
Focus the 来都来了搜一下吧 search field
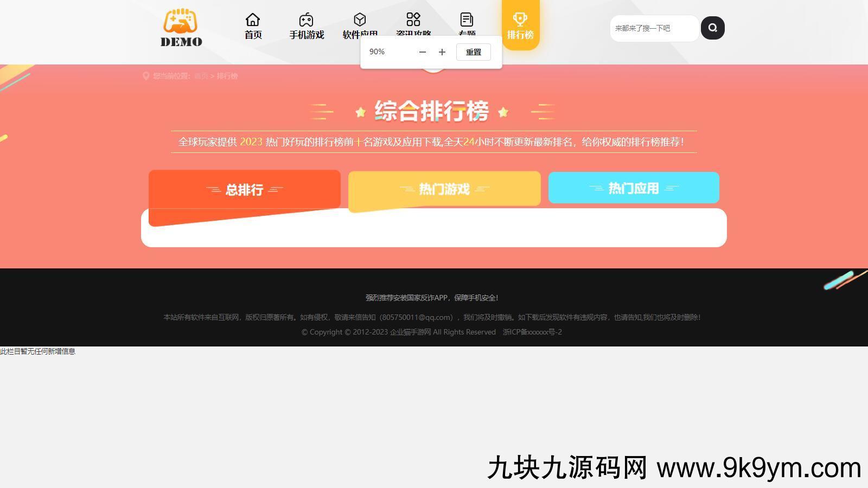pyautogui.click(x=654, y=28)
